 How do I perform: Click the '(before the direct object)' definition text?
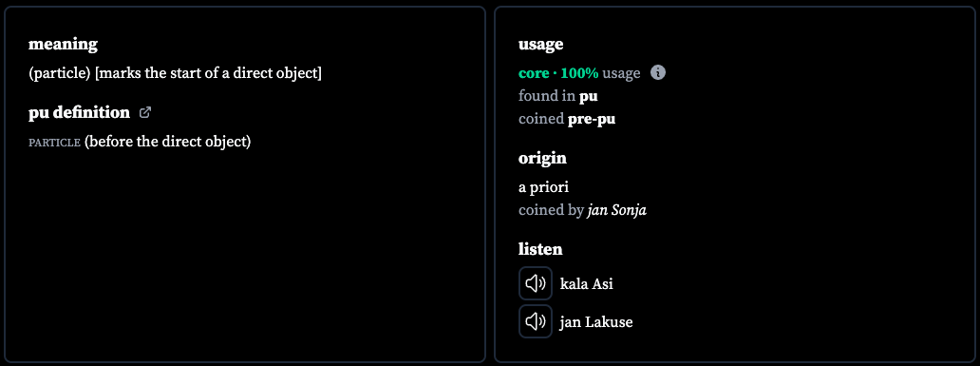point(167,142)
